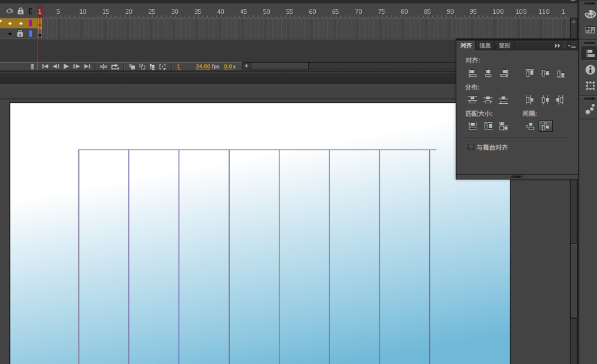The image size is (597, 364).
Task: Toggle all layers visibility eye icon
Action: [x=10, y=11]
